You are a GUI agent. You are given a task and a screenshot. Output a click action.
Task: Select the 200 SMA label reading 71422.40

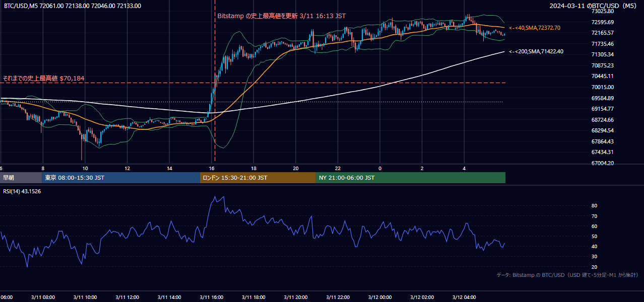coord(536,51)
